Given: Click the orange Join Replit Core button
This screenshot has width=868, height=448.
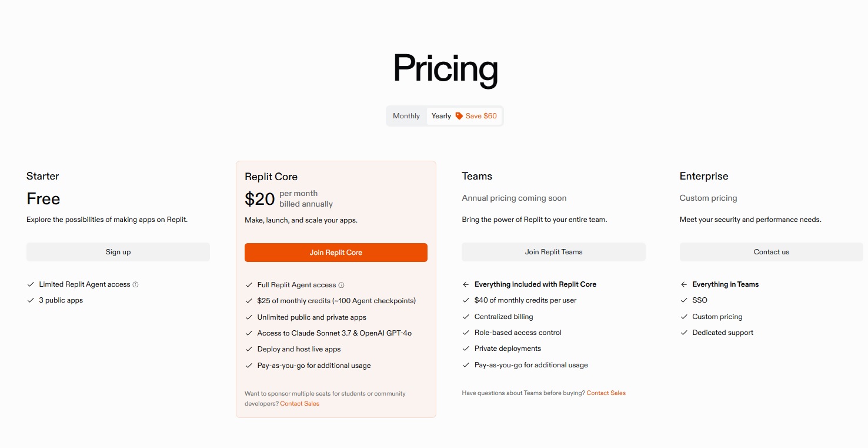Looking at the screenshot, I should [336, 253].
